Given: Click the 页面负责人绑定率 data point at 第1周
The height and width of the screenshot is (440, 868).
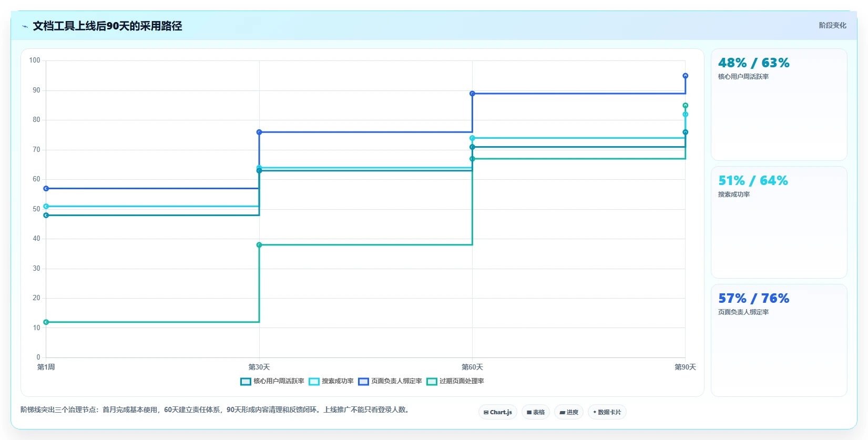Looking at the screenshot, I should coord(46,188).
